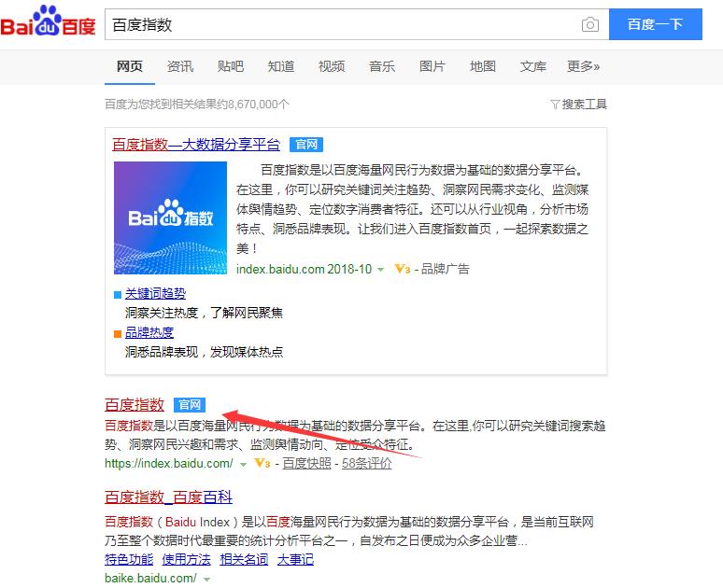Click the Baidu 指数 thumbnail image
The width and height of the screenshot is (723, 588).
coord(170,218)
